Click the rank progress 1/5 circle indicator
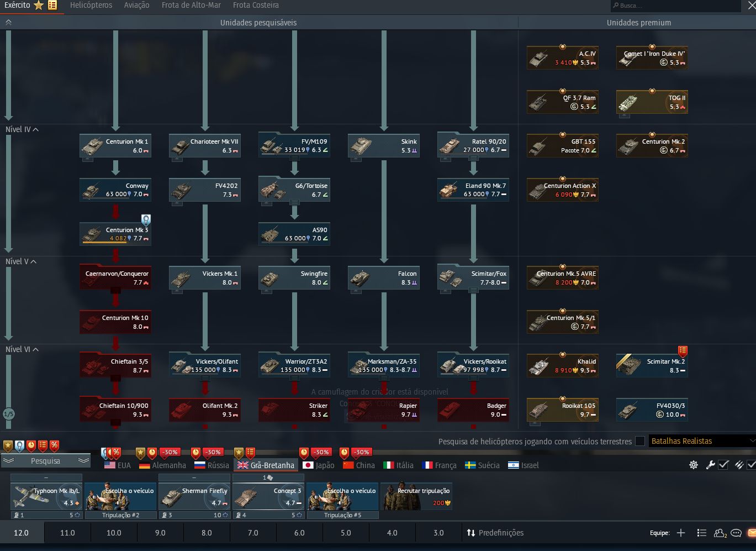756x551 pixels. tap(8, 414)
